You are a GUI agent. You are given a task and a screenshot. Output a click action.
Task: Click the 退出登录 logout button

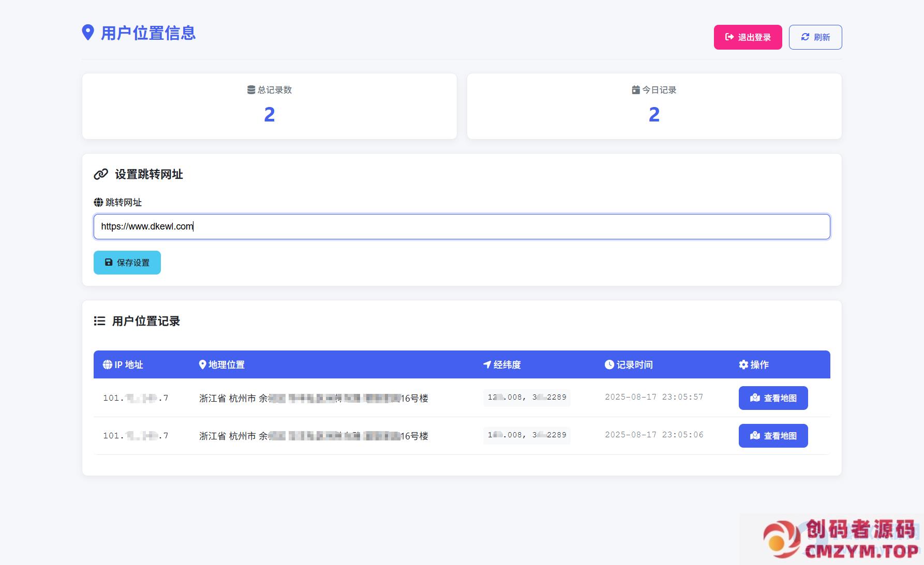click(748, 37)
